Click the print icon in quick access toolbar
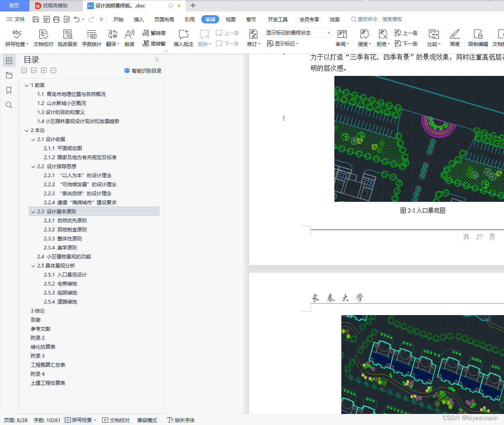Screen dimensions: 504x425 coord(57,19)
